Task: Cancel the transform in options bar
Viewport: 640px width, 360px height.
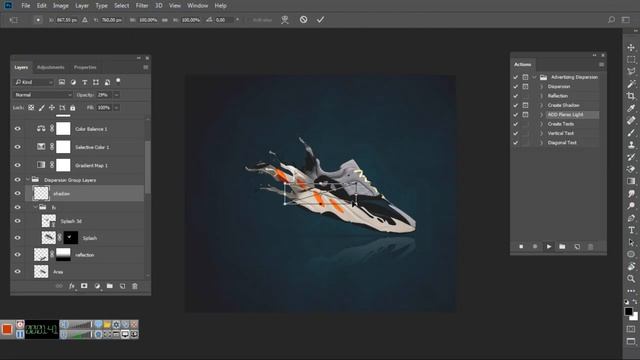Action: (x=303, y=20)
